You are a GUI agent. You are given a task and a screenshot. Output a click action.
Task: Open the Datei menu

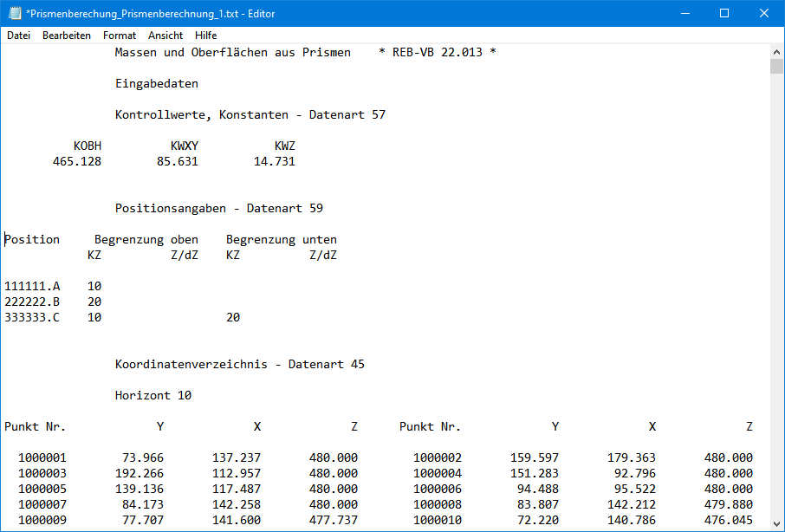pos(18,36)
